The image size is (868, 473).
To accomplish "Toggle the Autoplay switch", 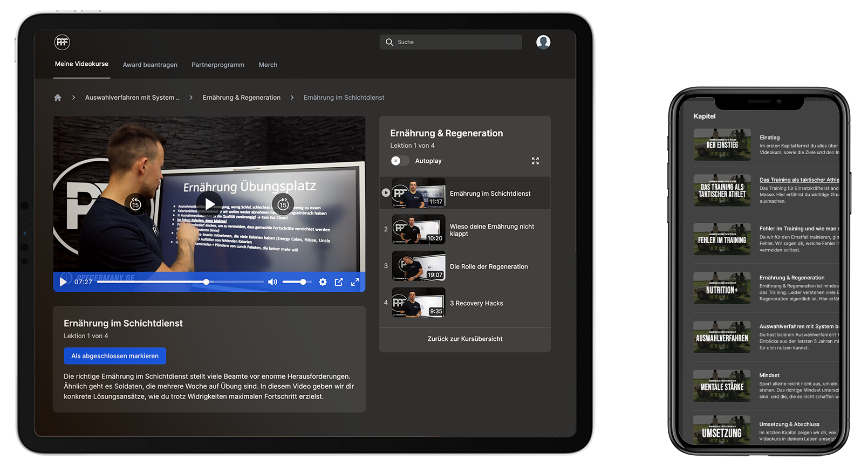I will (x=400, y=161).
